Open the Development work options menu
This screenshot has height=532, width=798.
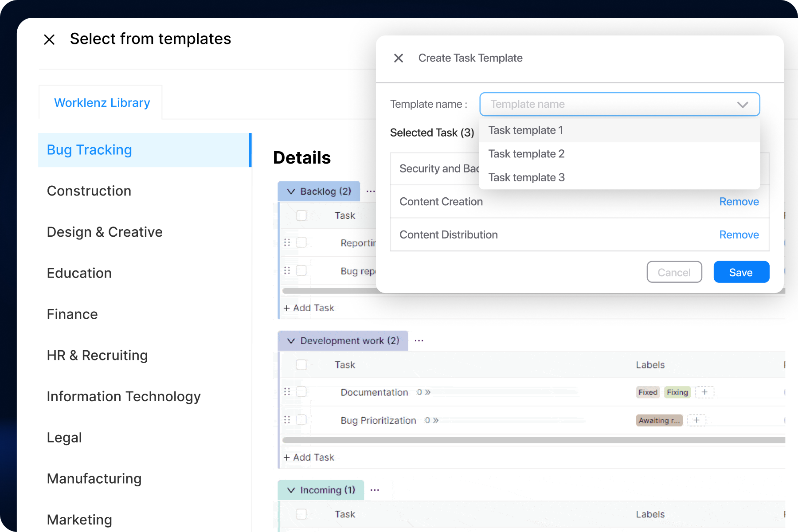point(419,340)
